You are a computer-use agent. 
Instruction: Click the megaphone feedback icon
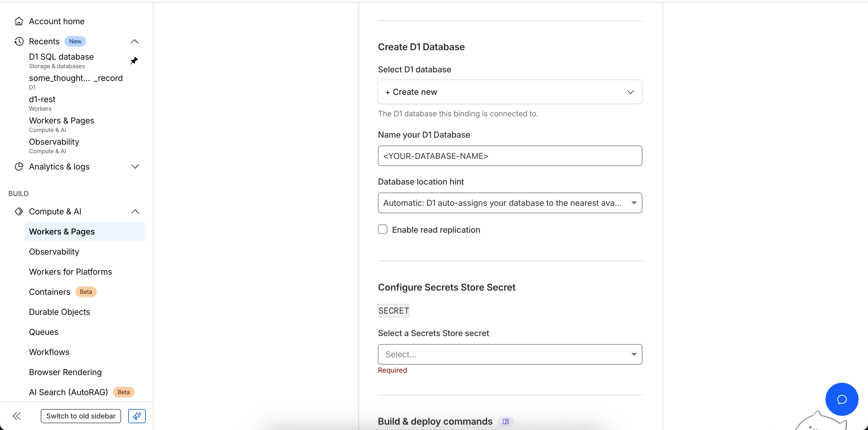(x=137, y=416)
